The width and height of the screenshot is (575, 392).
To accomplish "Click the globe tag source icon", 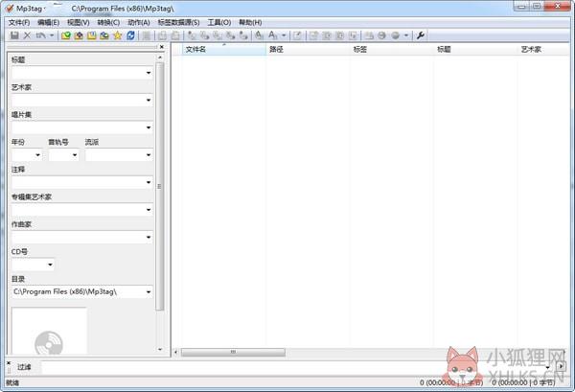I will point(395,35).
